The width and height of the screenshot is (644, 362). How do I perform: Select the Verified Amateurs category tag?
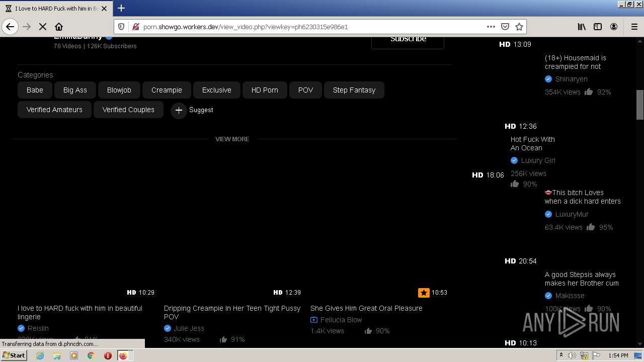click(x=54, y=110)
